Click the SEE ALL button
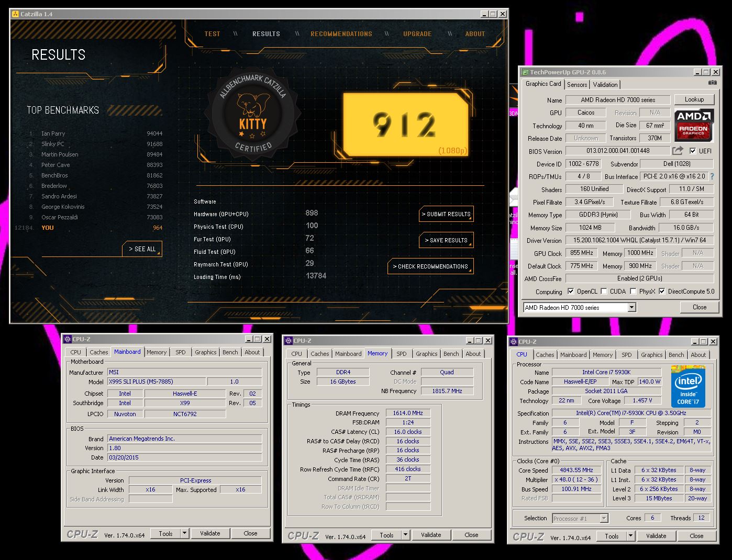 142,249
